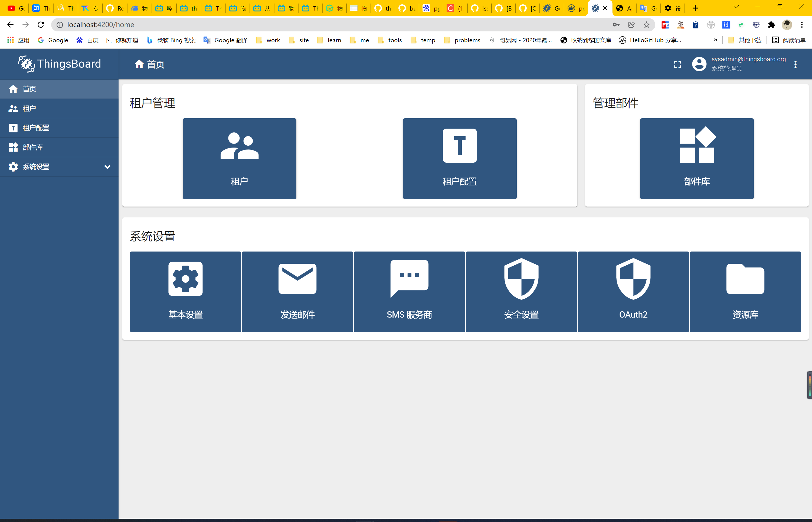Open user menu three-dots in header
The width and height of the screenshot is (812, 522).
click(795, 64)
